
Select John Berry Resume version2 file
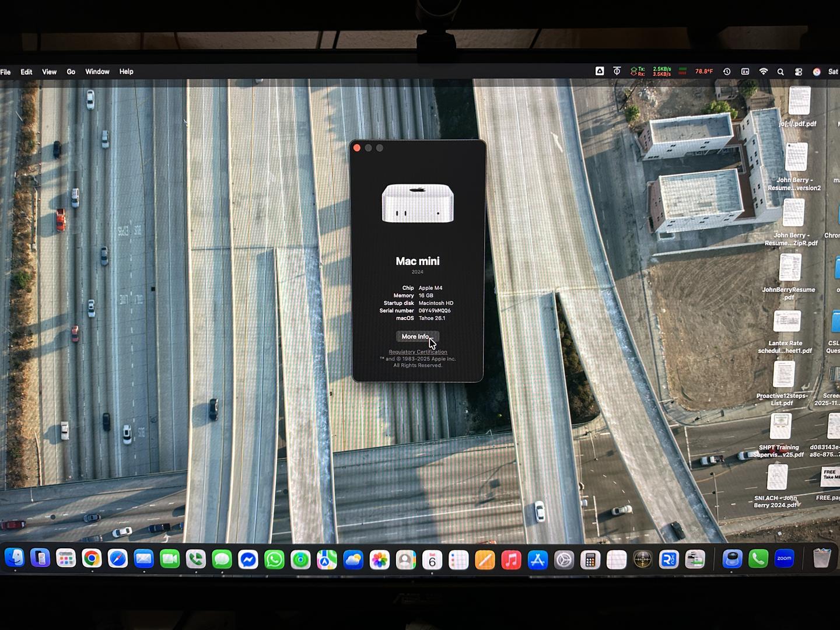794,167
